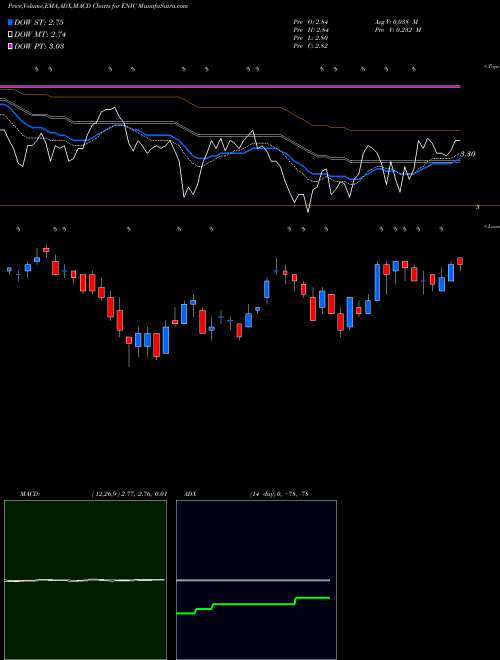Image resolution: width=500 pixels, height=660 pixels.
Task: Click the 3.30 price label on EMA chart
Action: (468, 154)
